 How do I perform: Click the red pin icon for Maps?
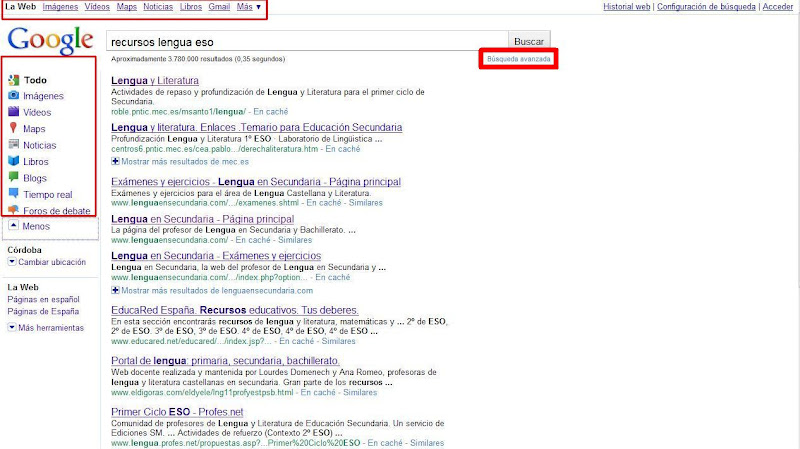point(14,128)
